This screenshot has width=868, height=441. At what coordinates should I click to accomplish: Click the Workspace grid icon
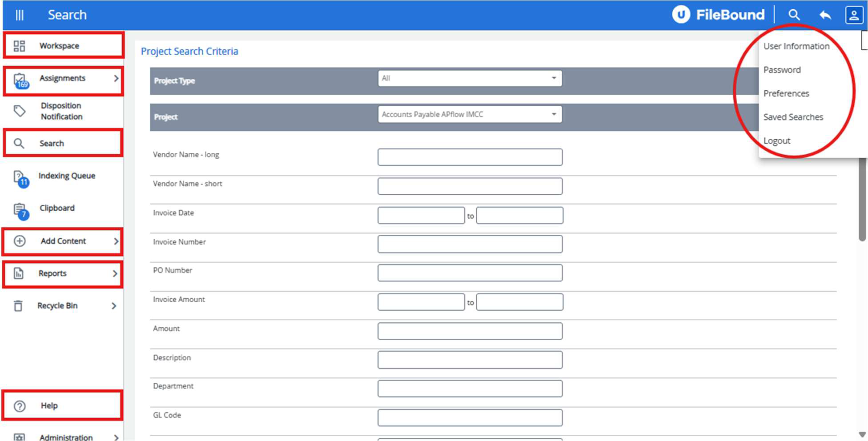19,46
